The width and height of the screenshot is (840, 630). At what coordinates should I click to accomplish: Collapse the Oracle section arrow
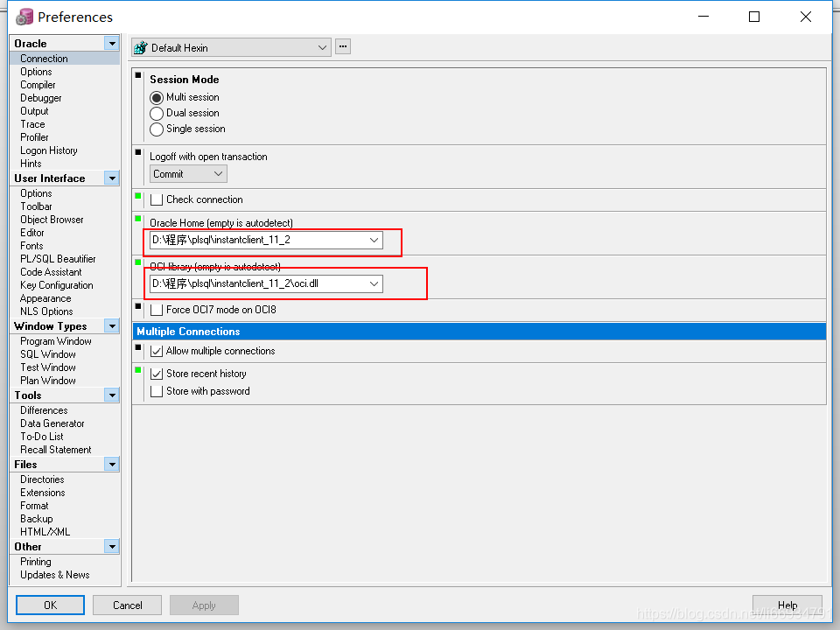(112, 44)
